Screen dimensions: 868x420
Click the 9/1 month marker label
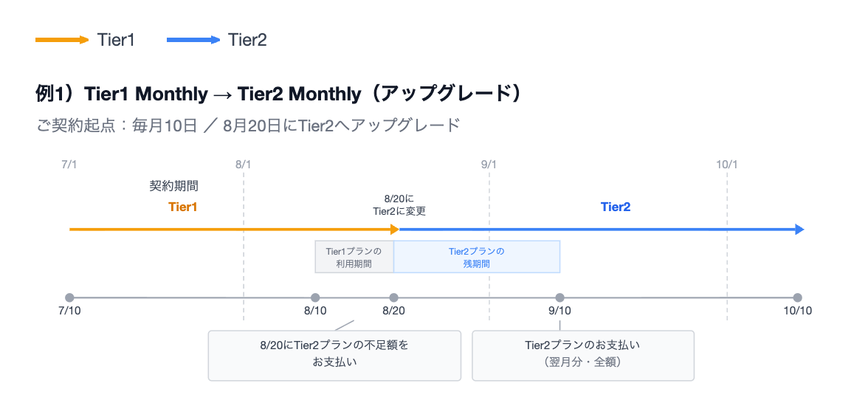(489, 165)
